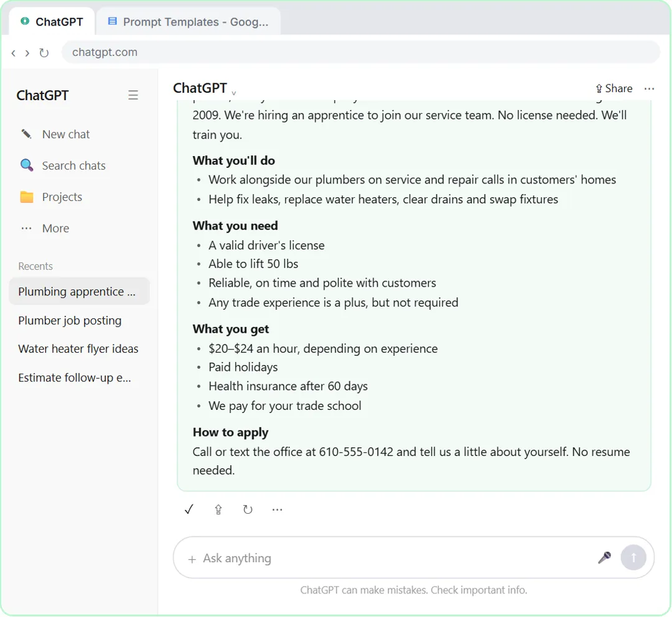Click the "Recents" section label
Image resolution: width=672 pixels, height=617 pixels.
tap(35, 266)
